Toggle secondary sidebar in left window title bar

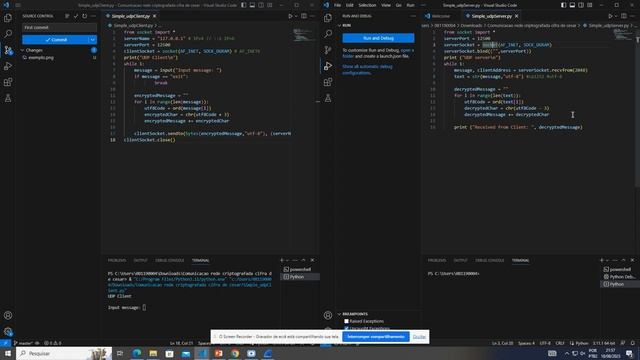(261, 5)
